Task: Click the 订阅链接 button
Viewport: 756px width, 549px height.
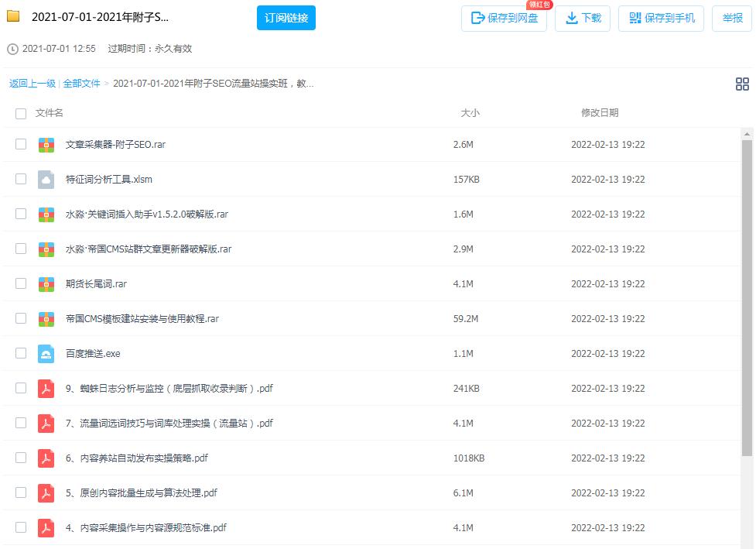Action: [x=286, y=18]
